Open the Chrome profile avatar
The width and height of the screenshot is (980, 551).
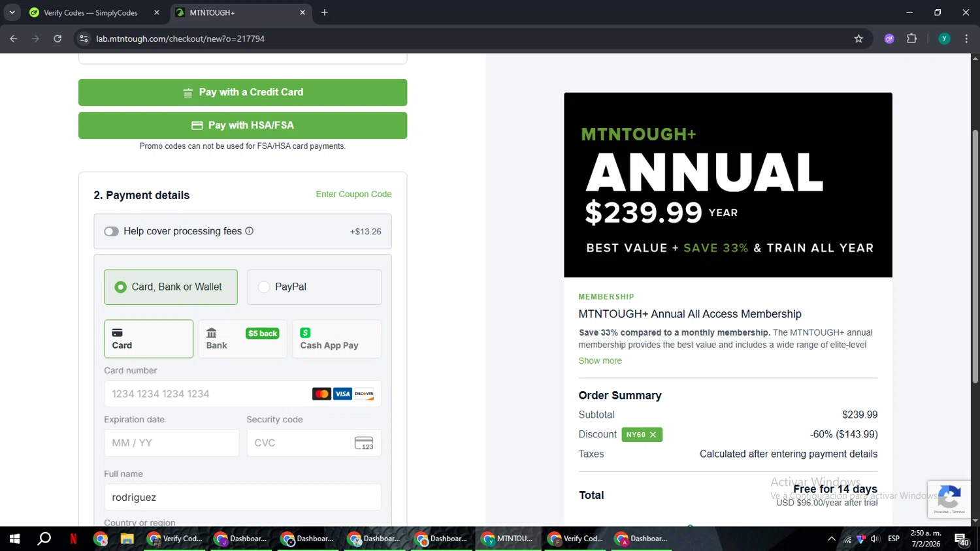[x=944, y=39]
